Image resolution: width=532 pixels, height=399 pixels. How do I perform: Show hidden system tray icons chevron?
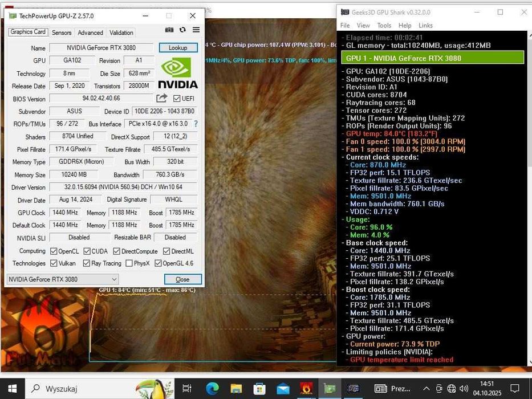[x=427, y=389]
